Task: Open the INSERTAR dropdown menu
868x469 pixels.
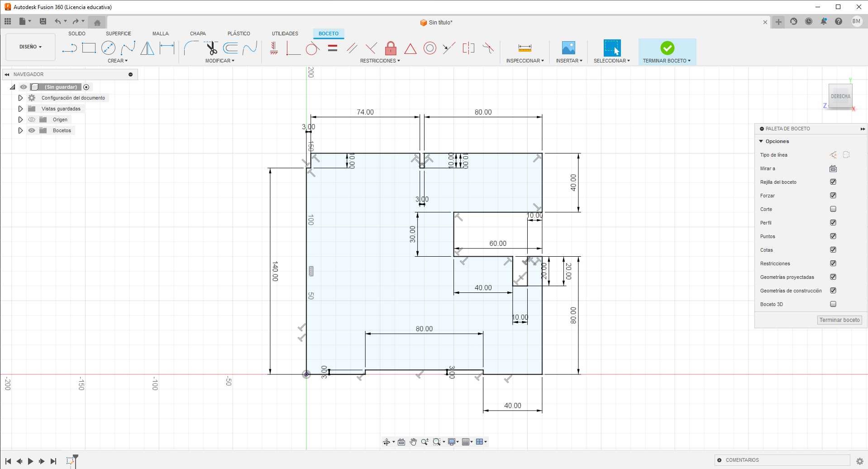Action: pyautogui.click(x=569, y=61)
